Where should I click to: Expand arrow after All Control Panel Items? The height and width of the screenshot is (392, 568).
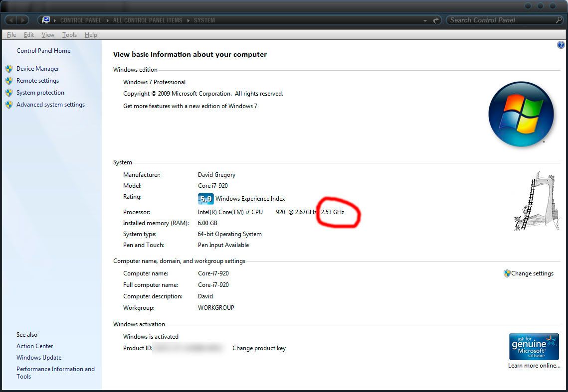[189, 20]
